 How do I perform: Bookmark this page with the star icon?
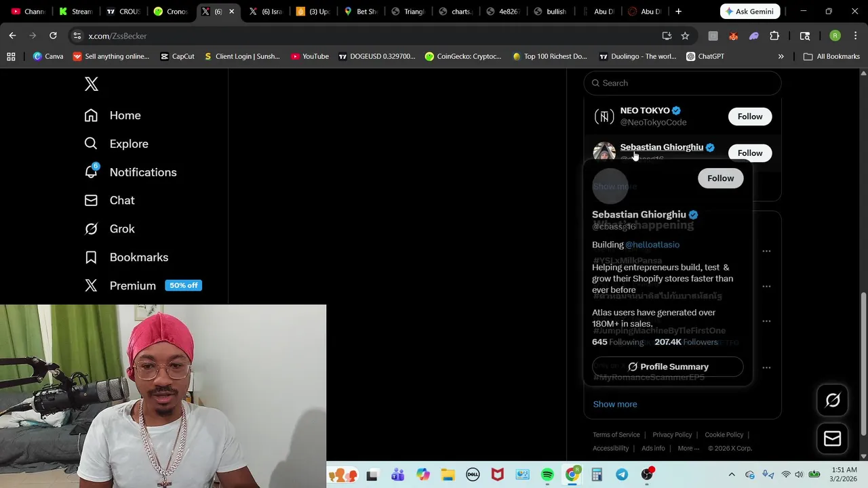(685, 36)
